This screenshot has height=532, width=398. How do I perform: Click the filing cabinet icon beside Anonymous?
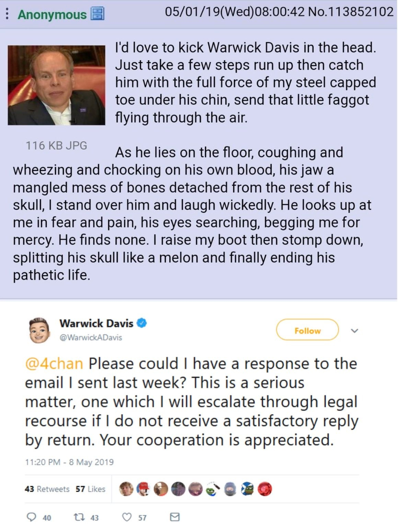coord(97,14)
